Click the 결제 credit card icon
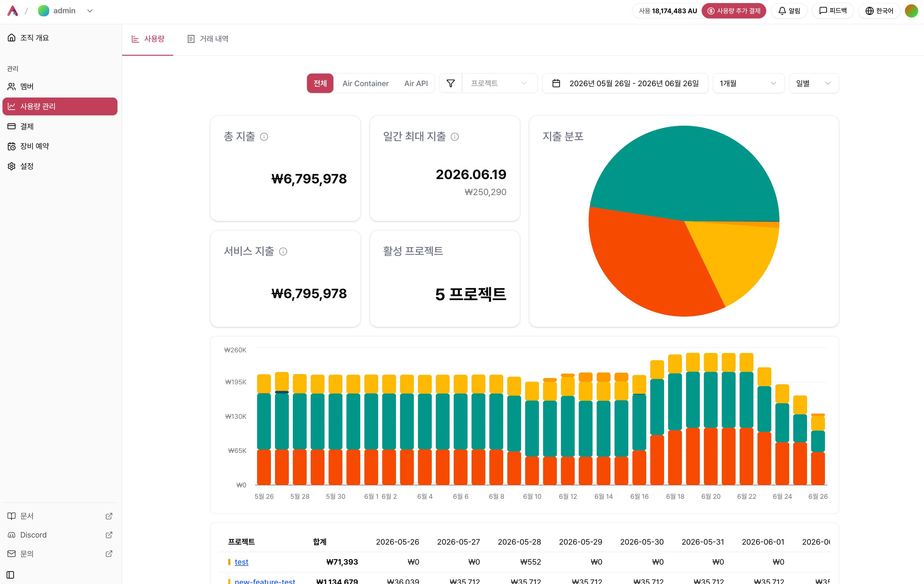 (x=11, y=126)
